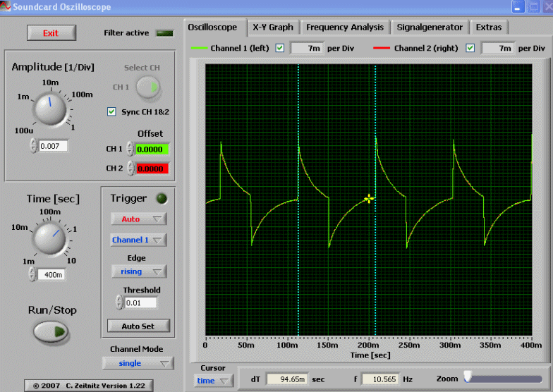Click the Threshold stepper arrows

[x=120, y=302]
